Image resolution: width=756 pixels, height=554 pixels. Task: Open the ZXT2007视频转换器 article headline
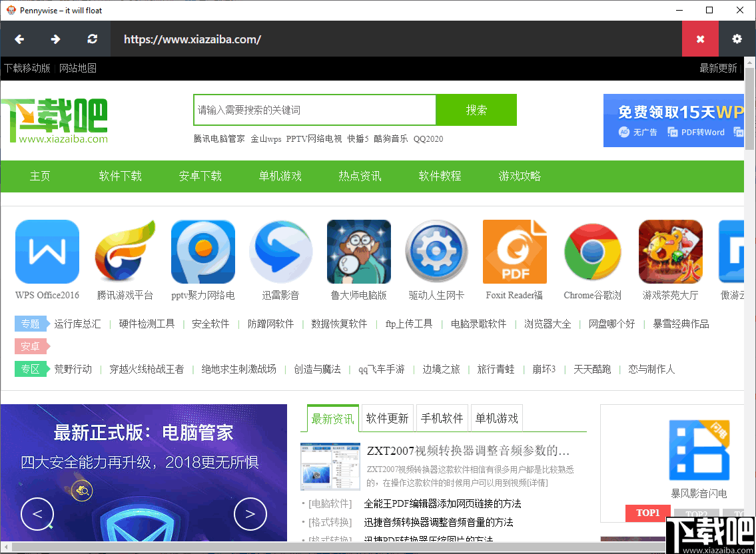coord(468,450)
